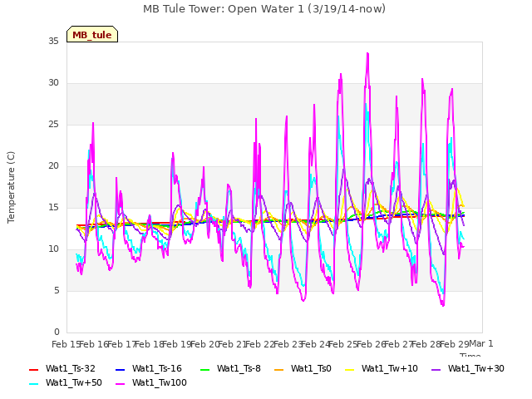Viewport: 532px width, 399px height.
Task: Click the 10 y-axis tick label
Action: pyautogui.click(x=53, y=249)
